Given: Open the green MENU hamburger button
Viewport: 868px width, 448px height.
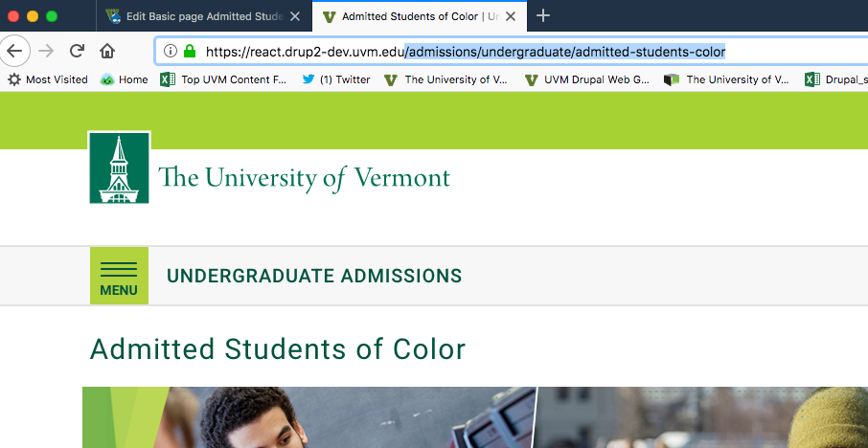Looking at the screenshot, I should tap(119, 276).
